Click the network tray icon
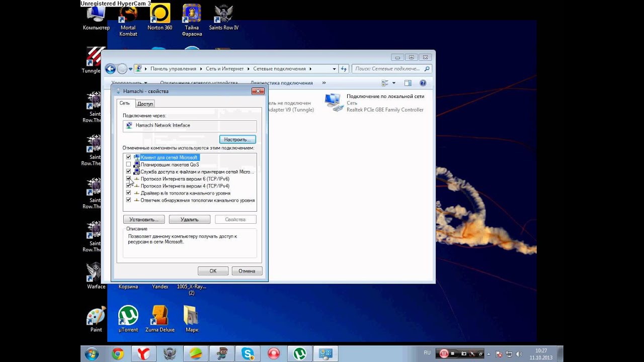This screenshot has height=362, width=644. [x=509, y=354]
